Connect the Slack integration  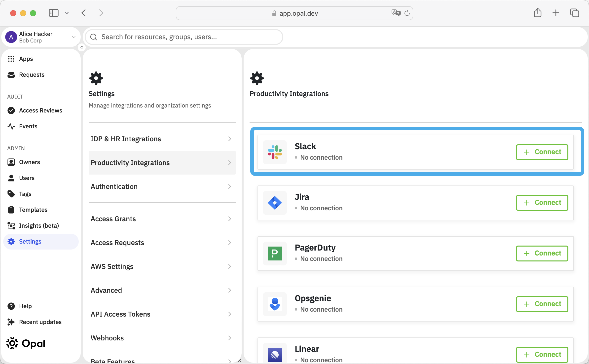tap(542, 152)
